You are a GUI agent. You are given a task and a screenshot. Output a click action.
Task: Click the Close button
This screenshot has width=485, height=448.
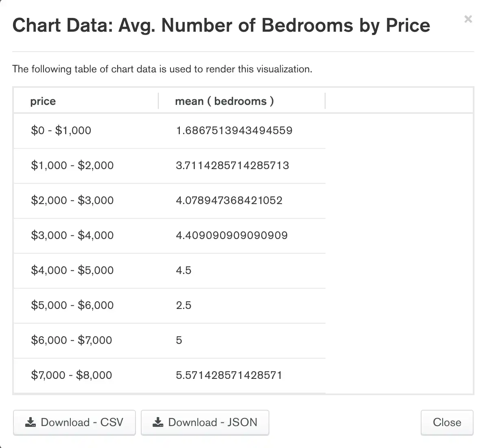click(447, 422)
